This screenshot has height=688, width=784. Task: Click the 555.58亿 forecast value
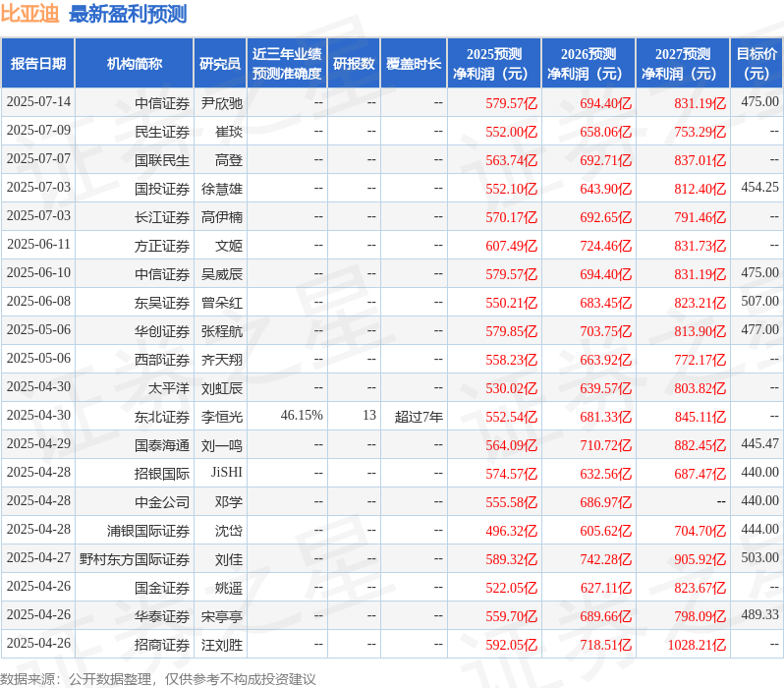pyautogui.click(x=512, y=503)
